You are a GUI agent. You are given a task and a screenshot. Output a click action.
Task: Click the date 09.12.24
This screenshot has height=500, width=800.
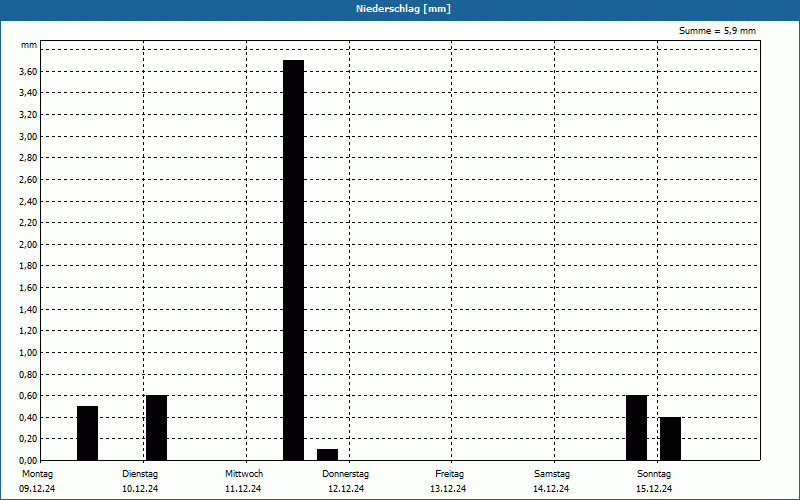point(37,489)
